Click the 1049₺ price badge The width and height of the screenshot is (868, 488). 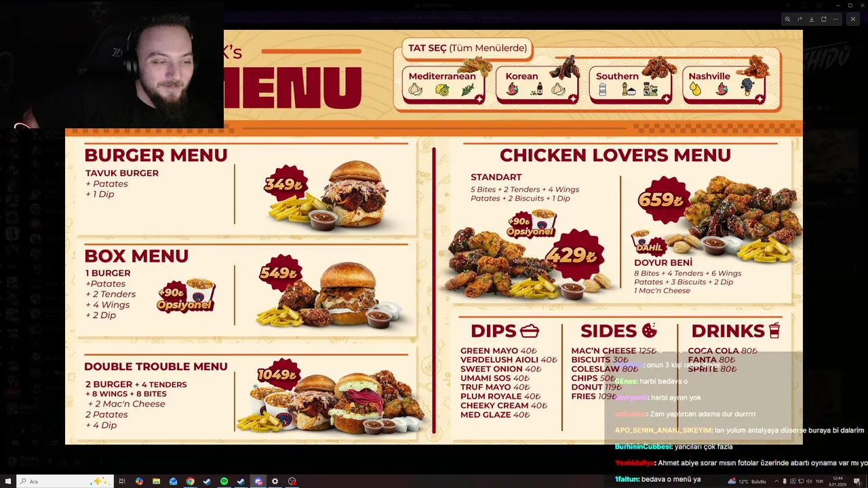pos(278,374)
